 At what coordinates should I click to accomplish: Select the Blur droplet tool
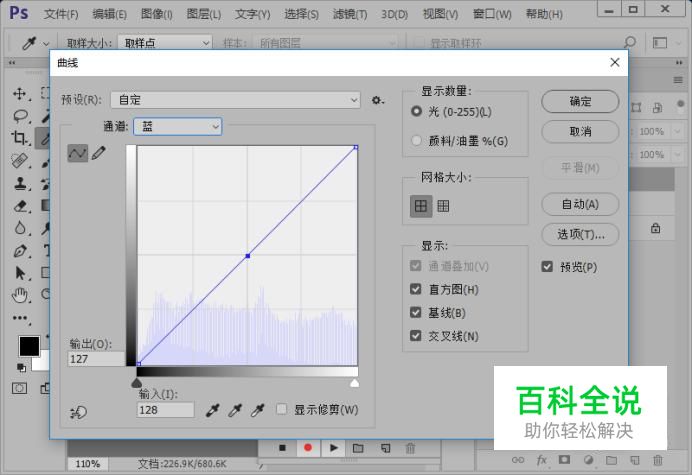click(x=20, y=228)
